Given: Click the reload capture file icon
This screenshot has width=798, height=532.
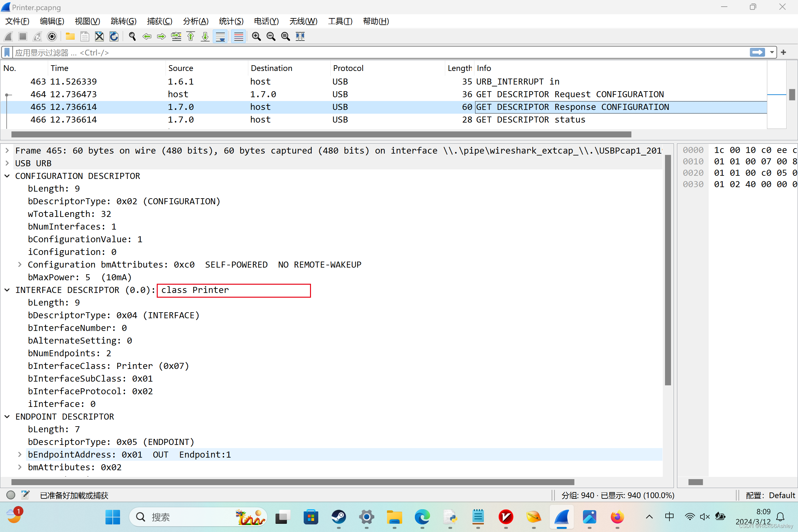Looking at the screenshot, I should 114,36.
